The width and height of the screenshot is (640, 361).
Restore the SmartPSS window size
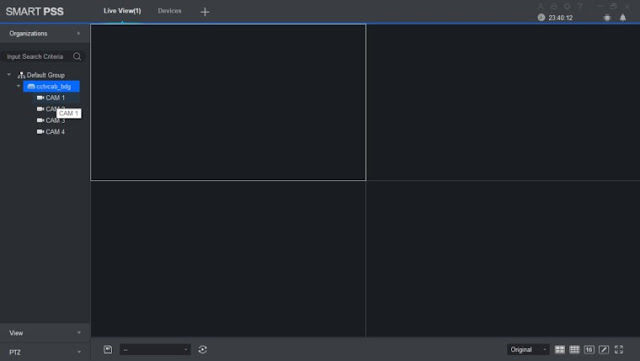point(613,6)
